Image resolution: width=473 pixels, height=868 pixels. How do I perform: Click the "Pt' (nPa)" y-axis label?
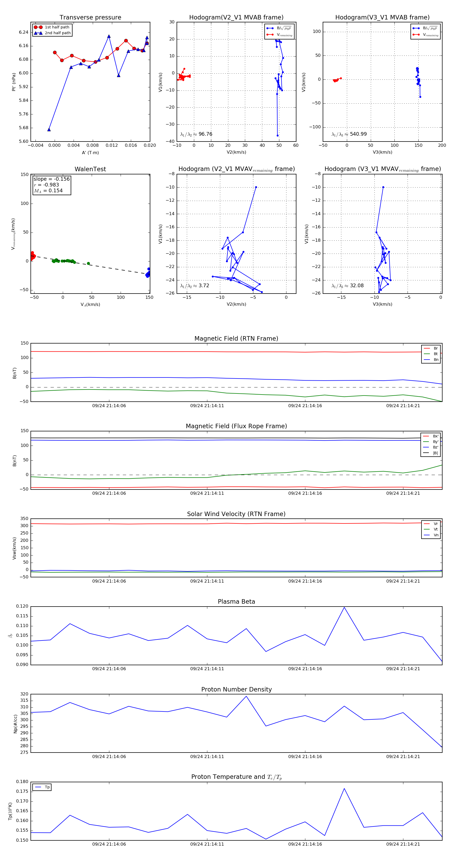(14, 82)
